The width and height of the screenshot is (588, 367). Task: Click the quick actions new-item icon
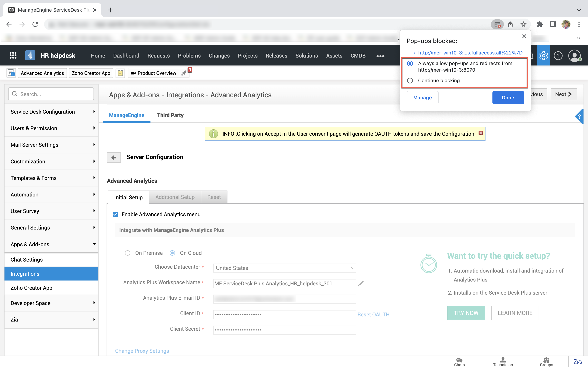pos(11,73)
